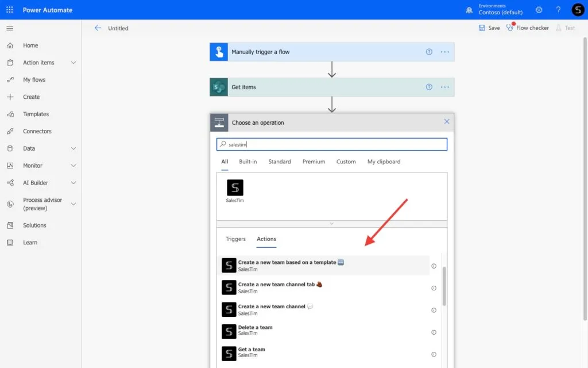Show info for Create a new team channel action
Viewport: 588px width, 368px height.
(434, 310)
